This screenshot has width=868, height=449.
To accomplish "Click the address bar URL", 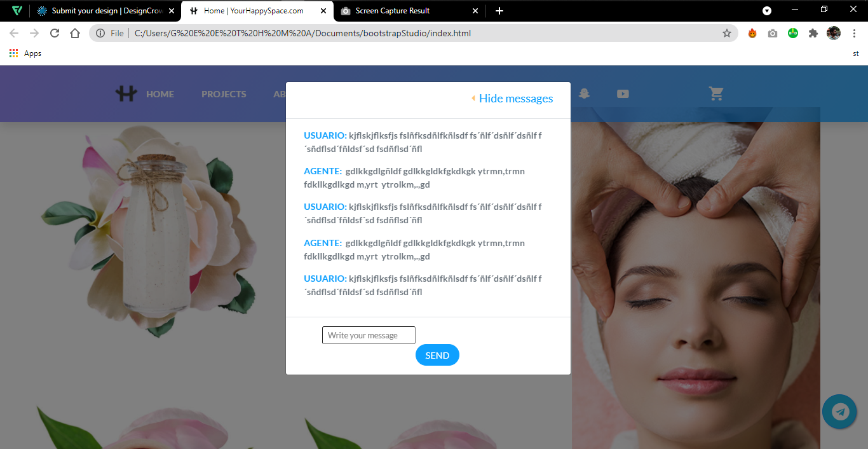I will point(303,33).
